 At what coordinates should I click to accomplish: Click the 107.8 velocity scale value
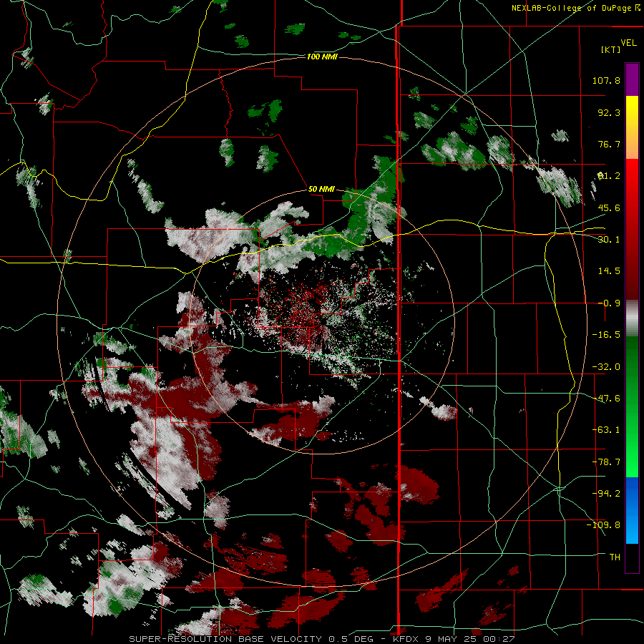pos(606,80)
